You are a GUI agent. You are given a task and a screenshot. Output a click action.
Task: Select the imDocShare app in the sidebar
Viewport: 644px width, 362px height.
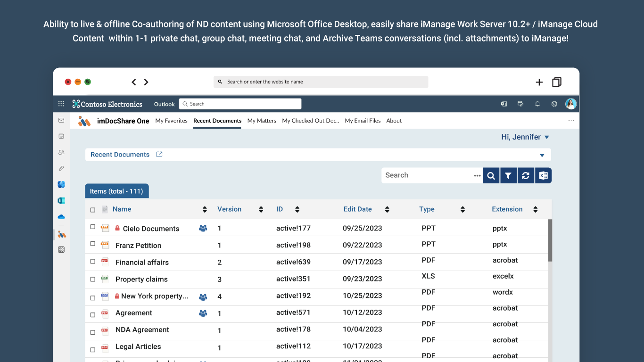(62, 234)
